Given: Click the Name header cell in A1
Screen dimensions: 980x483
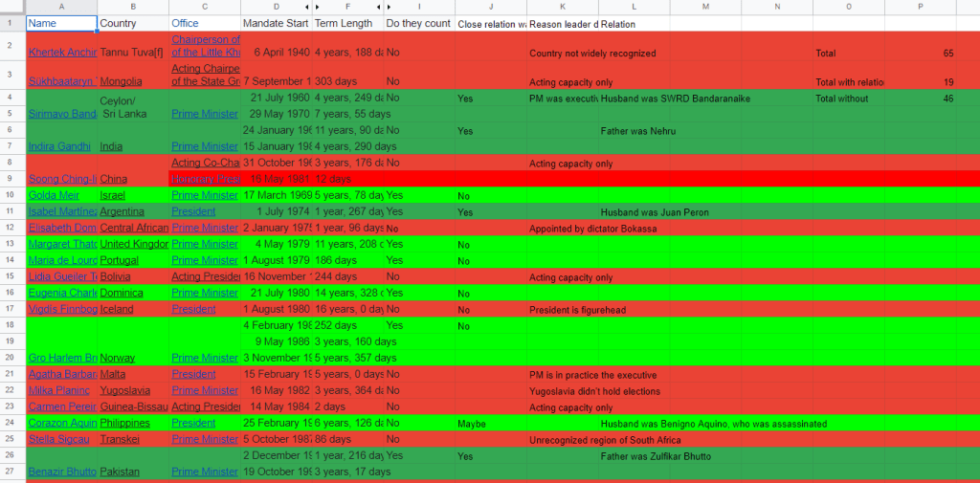Looking at the screenshot, I should tap(61, 23).
